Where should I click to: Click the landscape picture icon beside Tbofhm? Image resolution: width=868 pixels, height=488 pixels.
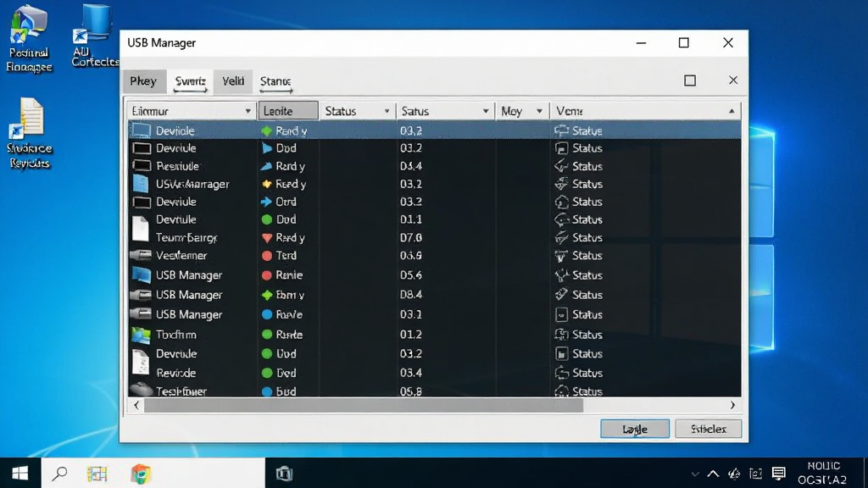[142, 335]
